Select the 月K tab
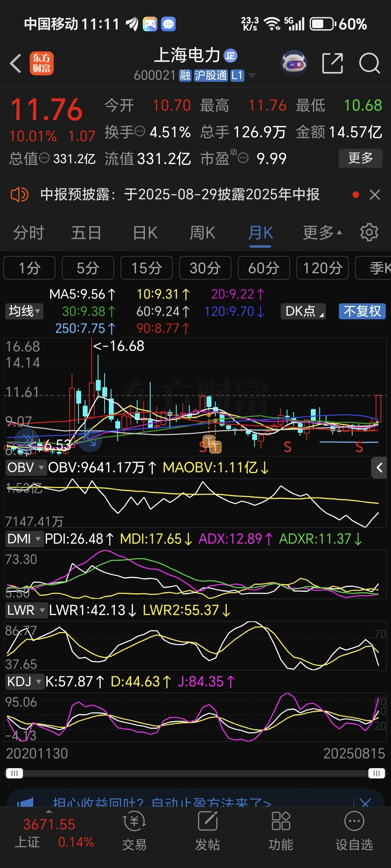Viewport: 391px width, 868px height. (260, 233)
